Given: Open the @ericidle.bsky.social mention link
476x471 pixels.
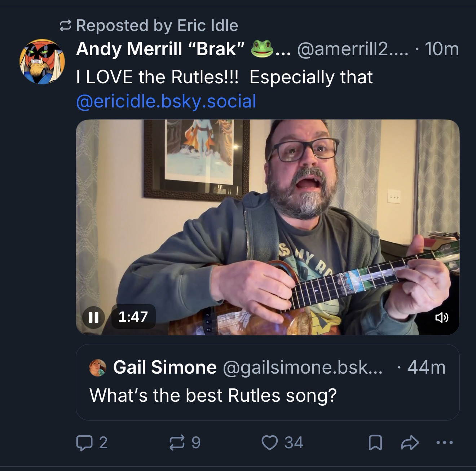Looking at the screenshot, I should 166,101.
